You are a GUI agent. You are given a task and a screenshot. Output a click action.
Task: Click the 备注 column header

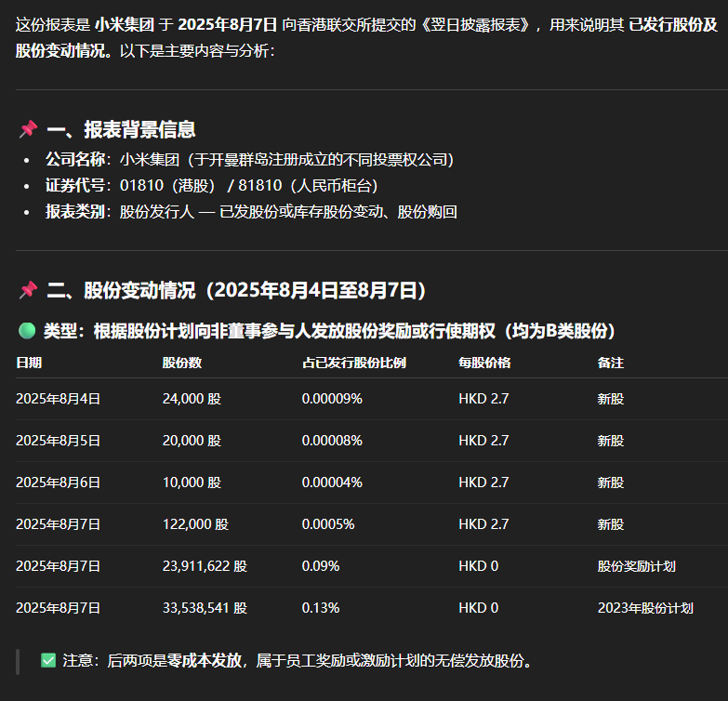(x=611, y=363)
